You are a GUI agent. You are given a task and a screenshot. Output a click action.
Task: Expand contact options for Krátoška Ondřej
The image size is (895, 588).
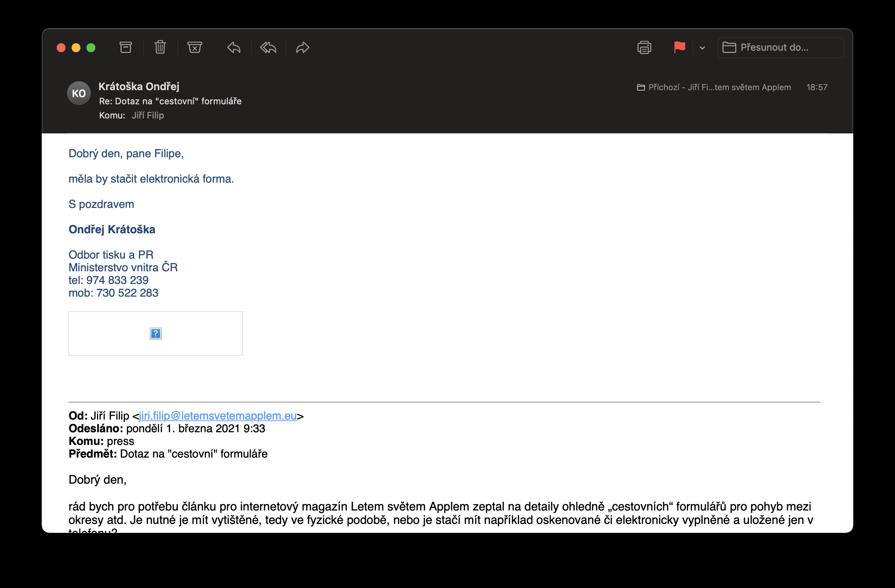coord(139,86)
